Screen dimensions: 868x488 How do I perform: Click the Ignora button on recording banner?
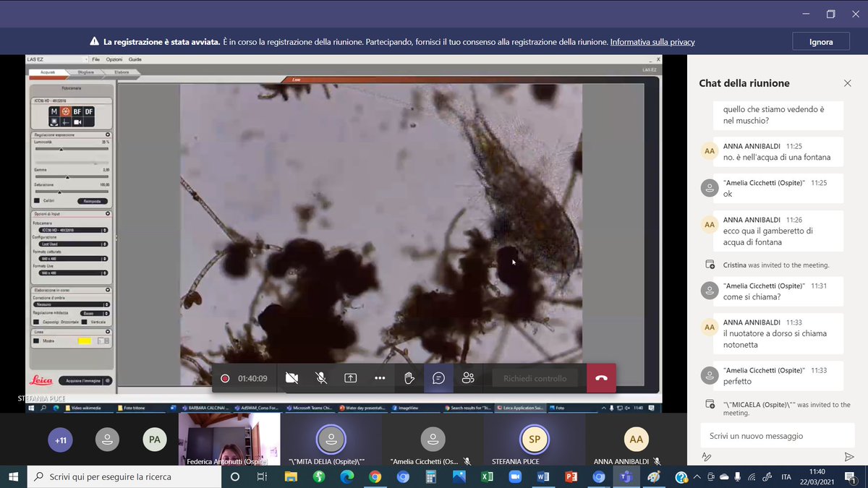(821, 42)
